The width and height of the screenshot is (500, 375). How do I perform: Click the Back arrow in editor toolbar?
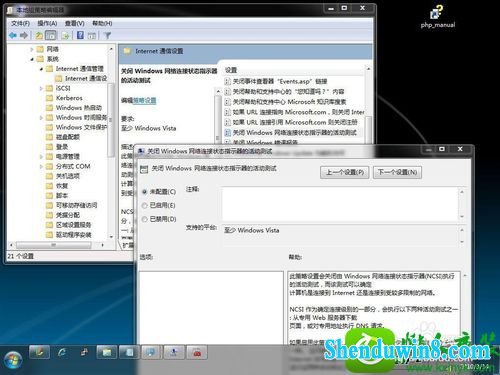(13, 35)
